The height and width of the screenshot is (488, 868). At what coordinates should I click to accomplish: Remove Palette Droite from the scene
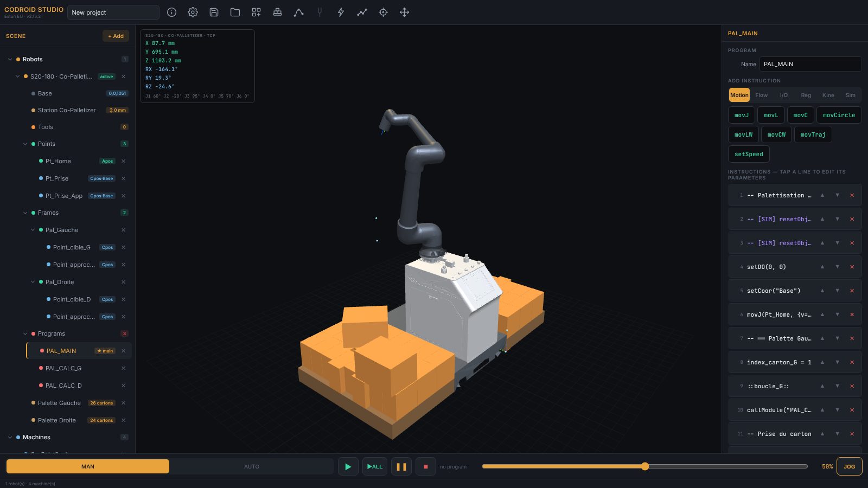coord(124,420)
